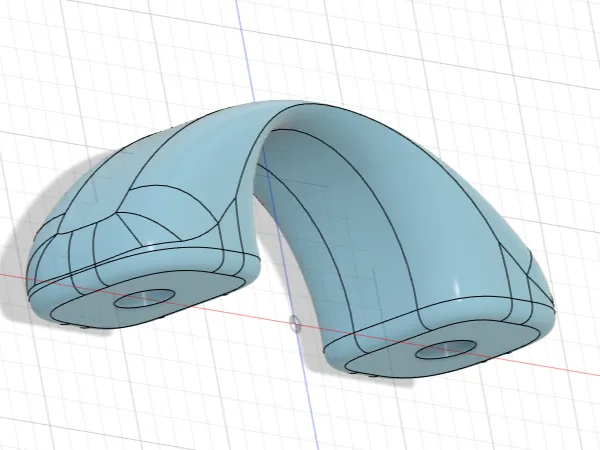Pick the origin point marker on the grid

pyautogui.click(x=295, y=324)
